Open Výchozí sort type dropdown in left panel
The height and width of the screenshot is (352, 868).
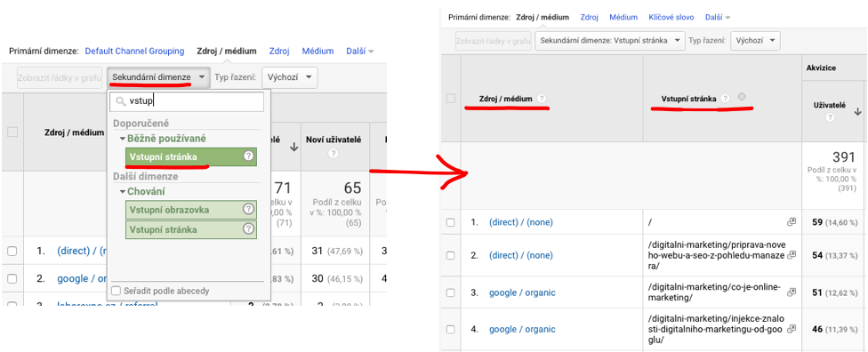click(x=290, y=77)
